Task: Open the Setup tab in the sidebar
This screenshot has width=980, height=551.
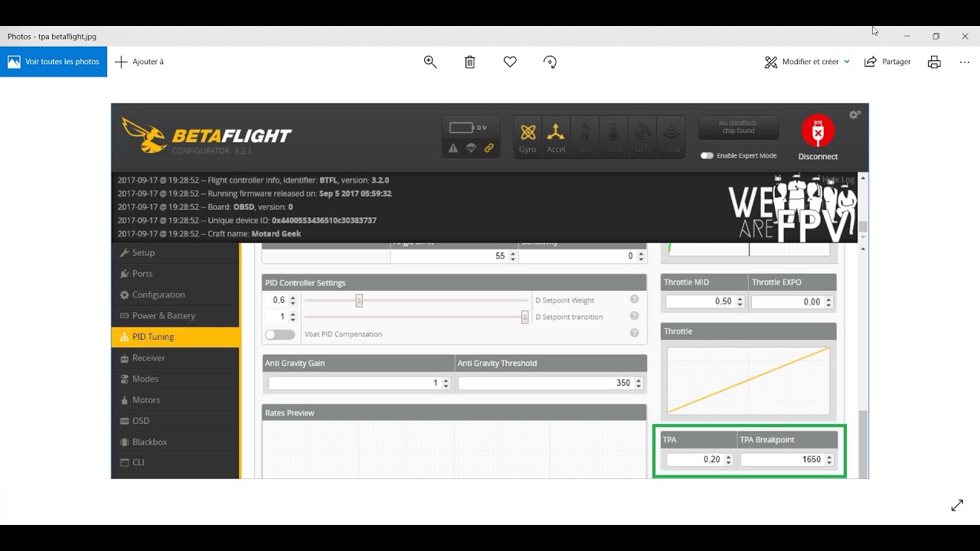Action: 175,253
